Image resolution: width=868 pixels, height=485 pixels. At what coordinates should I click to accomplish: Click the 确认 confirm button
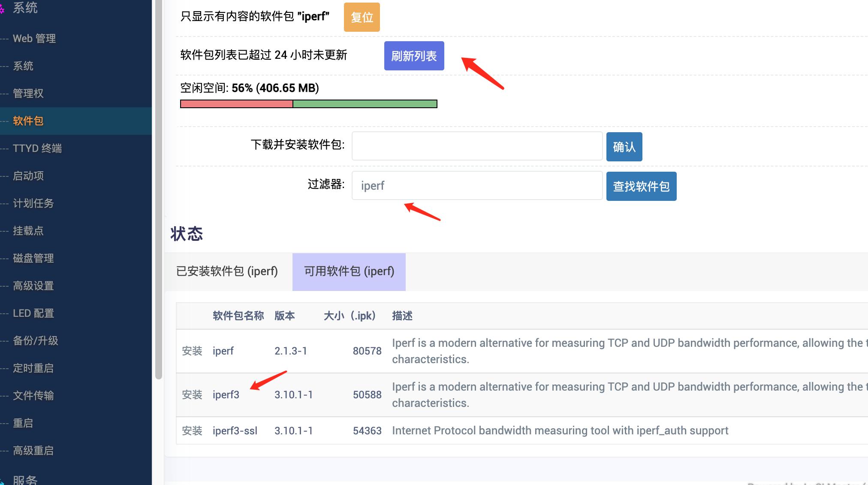pyautogui.click(x=624, y=146)
